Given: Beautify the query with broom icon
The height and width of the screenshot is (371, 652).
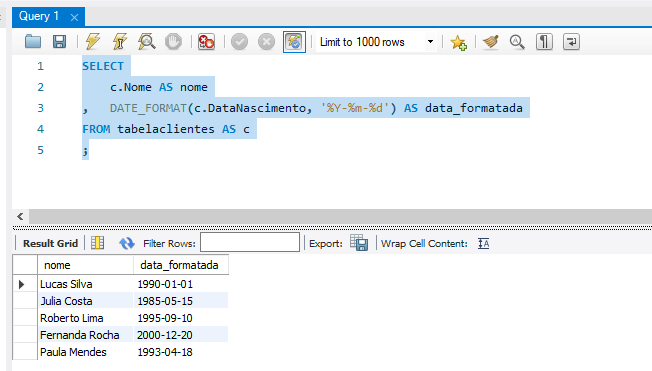Looking at the screenshot, I should [491, 42].
